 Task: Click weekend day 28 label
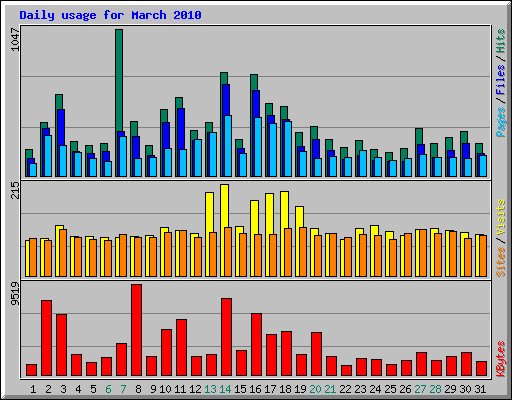435,389
